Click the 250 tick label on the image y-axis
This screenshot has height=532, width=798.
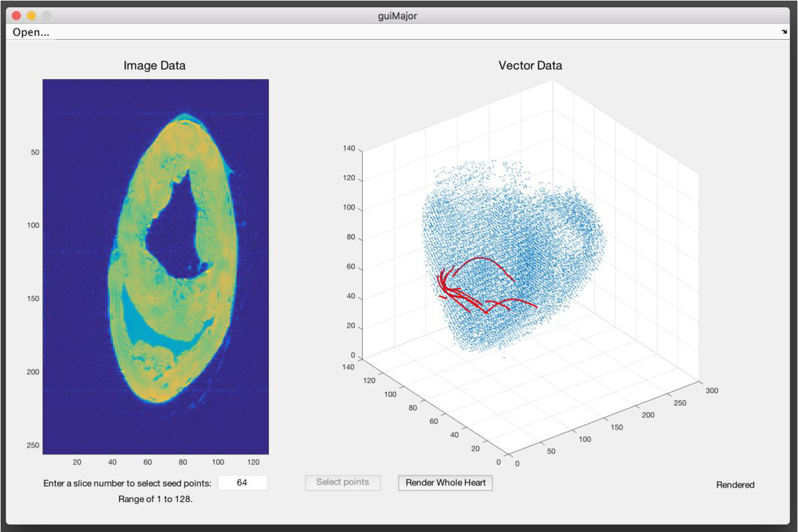(33, 445)
